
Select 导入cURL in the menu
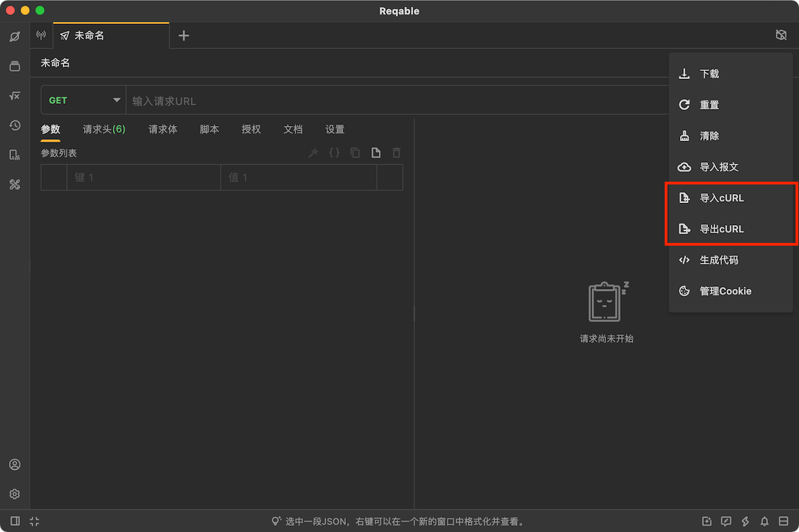point(731,198)
